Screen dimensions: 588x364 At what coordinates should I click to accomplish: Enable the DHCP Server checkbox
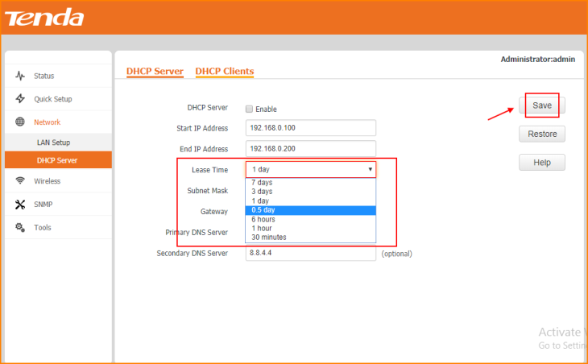249,109
